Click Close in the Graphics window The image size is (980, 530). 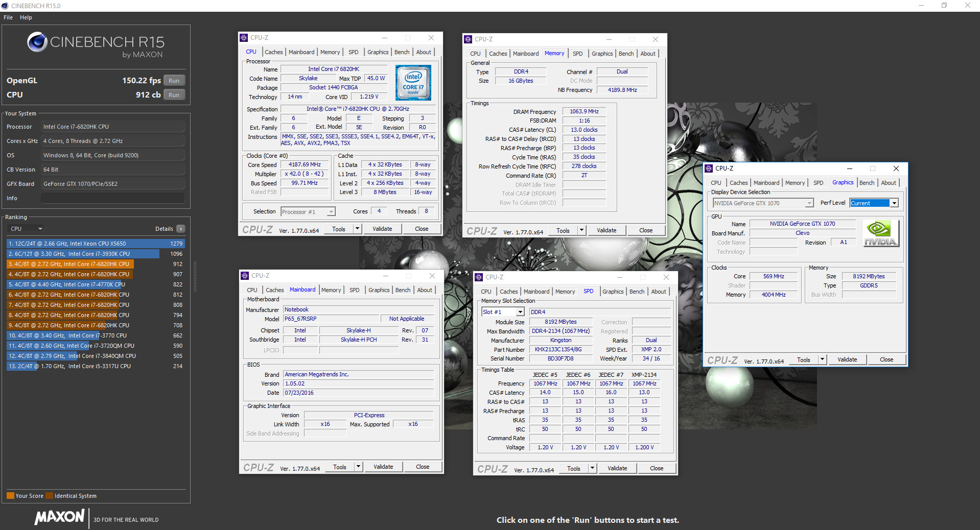[886, 359]
